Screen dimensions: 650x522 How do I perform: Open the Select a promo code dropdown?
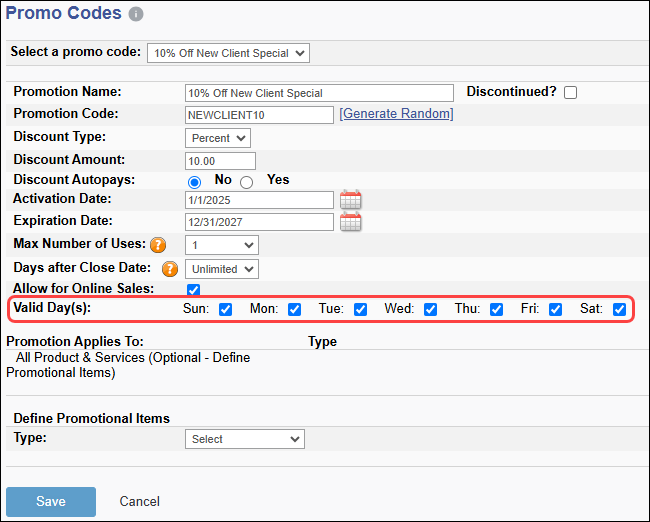(228, 53)
